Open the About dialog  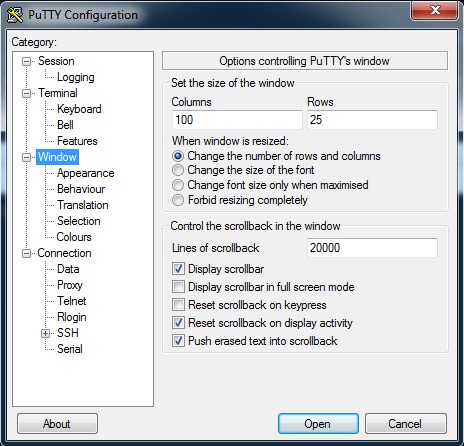pos(57,424)
